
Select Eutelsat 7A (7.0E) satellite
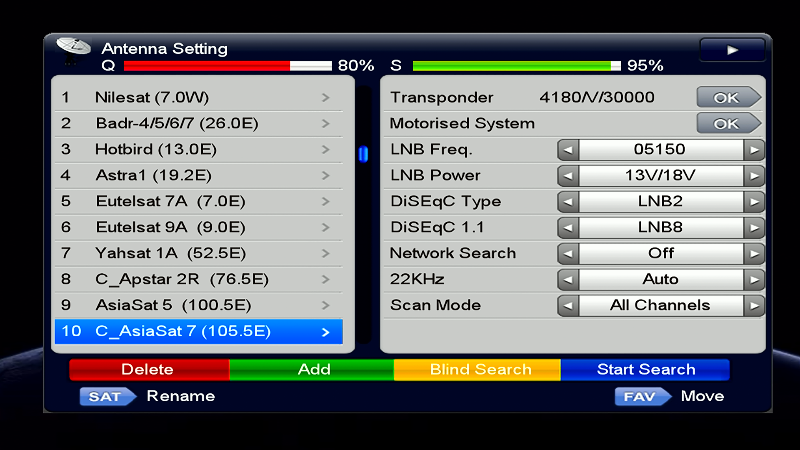coord(198,202)
